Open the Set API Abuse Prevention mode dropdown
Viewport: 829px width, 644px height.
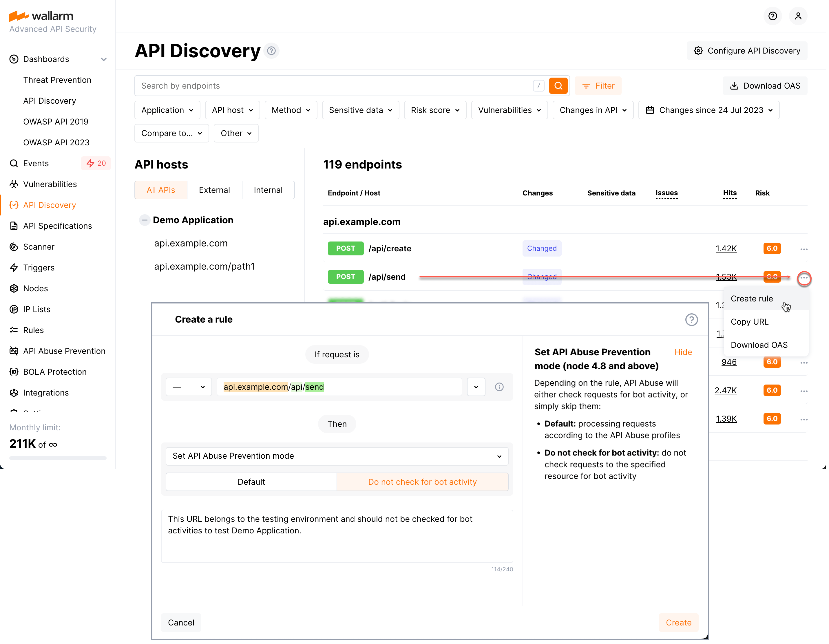[x=337, y=456]
